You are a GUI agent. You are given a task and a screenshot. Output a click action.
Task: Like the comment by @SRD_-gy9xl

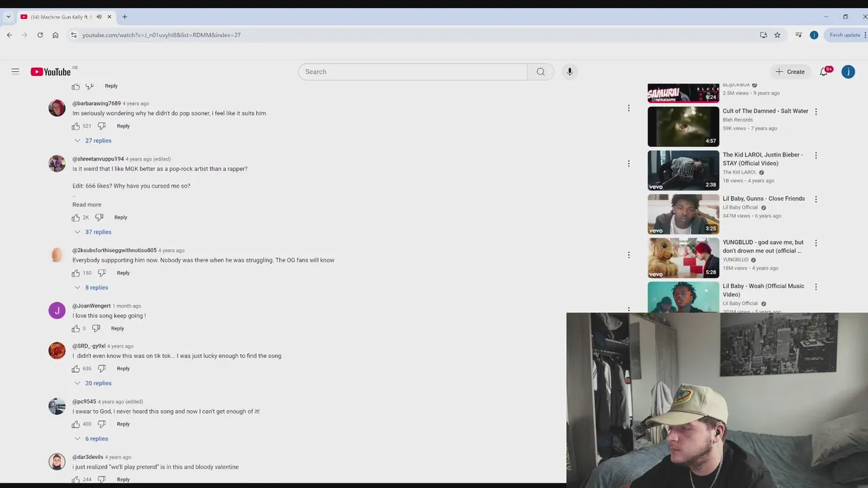click(x=76, y=369)
